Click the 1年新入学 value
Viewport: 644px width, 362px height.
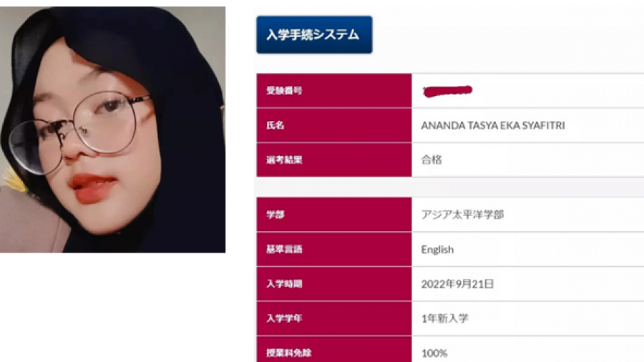(x=445, y=318)
